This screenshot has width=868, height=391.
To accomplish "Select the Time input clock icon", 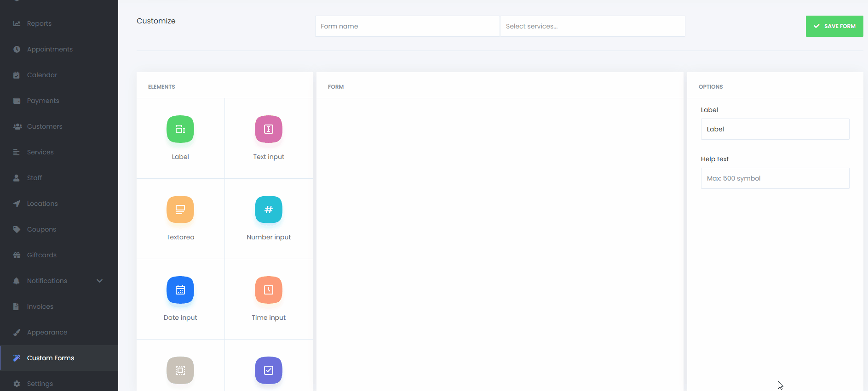I will (269, 290).
